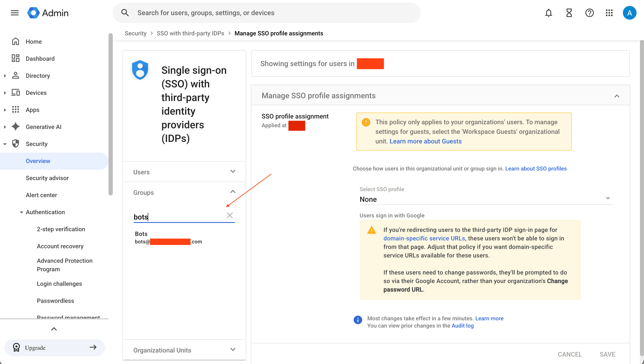Click the Upgrade badge icon
644x364 pixels.
(x=16, y=347)
